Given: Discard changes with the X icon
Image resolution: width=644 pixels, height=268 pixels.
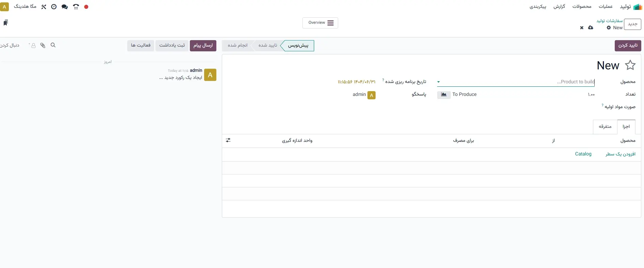Looking at the screenshot, I should pos(582,28).
